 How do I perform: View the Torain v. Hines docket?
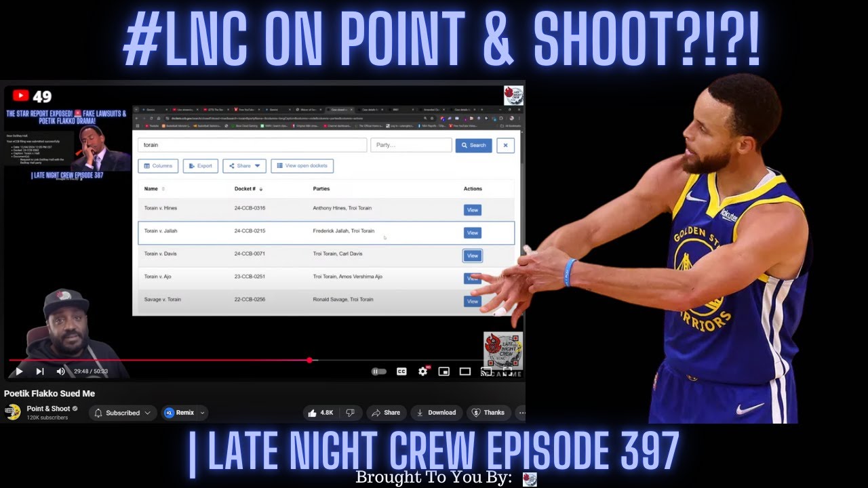tap(473, 210)
